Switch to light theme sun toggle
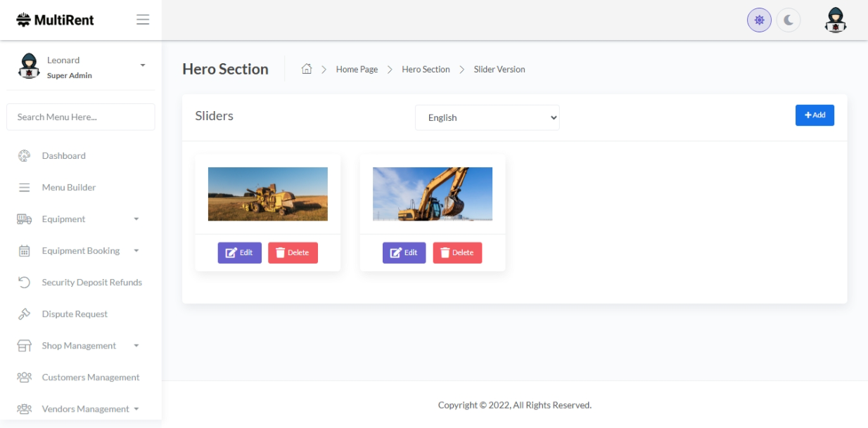 [759, 20]
